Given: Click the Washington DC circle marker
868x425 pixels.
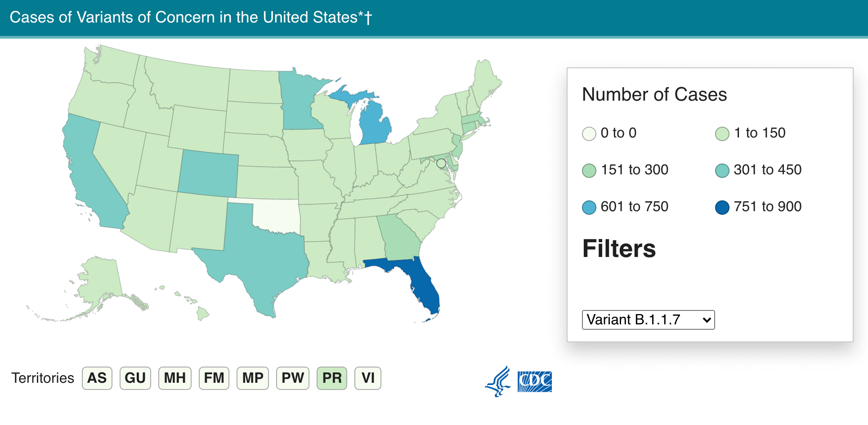Looking at the screenshot, I should [441, 164].
